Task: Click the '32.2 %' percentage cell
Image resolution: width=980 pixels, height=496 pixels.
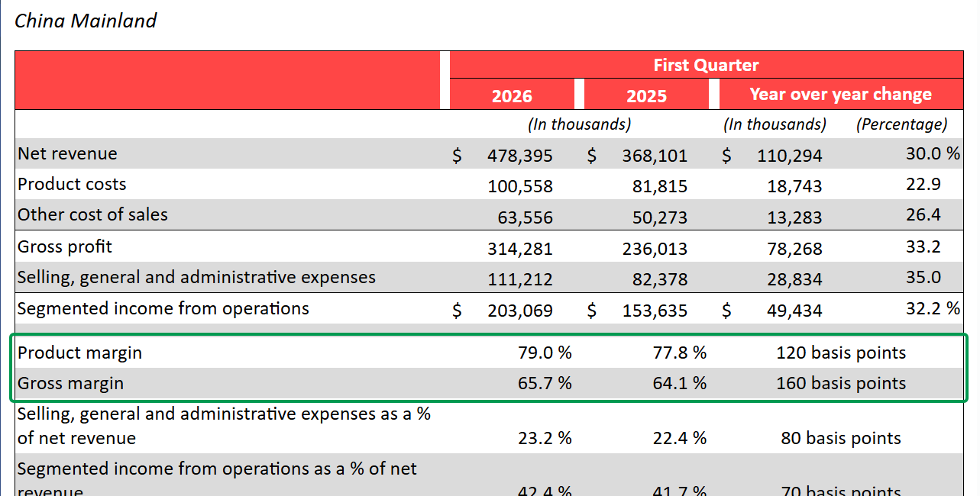Action: 933,308
